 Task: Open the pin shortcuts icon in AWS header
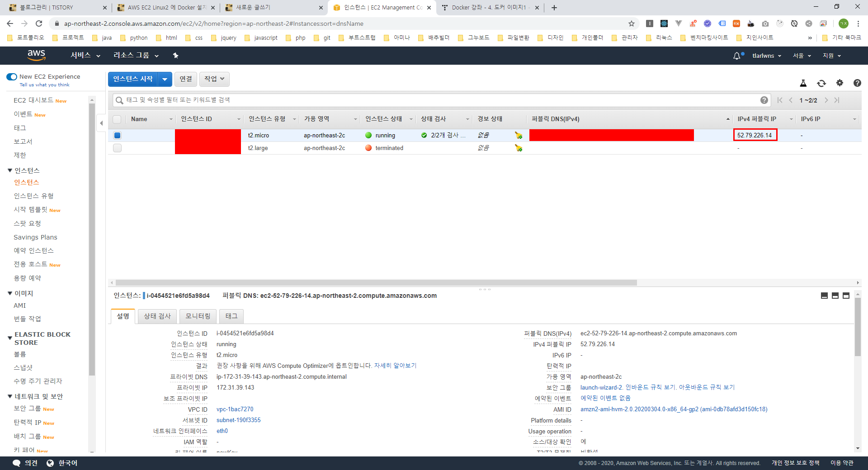coord(176,56)
